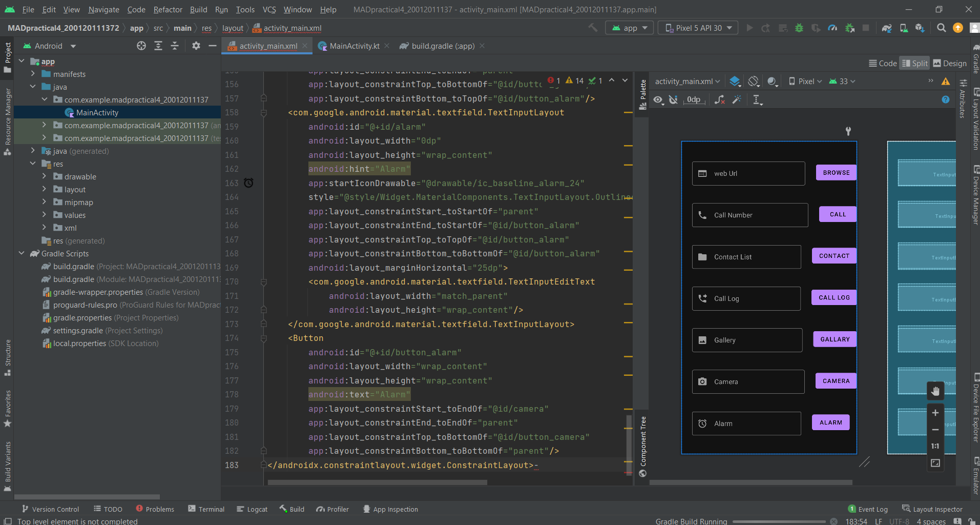This screenshot has width=980, height=525.
Task: Click the Orientation rotate icon for preview
Action: point(753,82)
